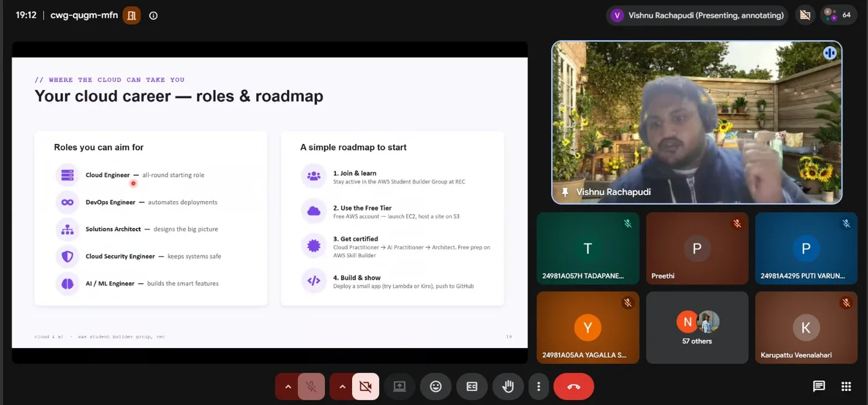The image size is (868, 405).
Task: Click the Join & learn people icon
Action: pyautogui.click(x=314, y=176)
